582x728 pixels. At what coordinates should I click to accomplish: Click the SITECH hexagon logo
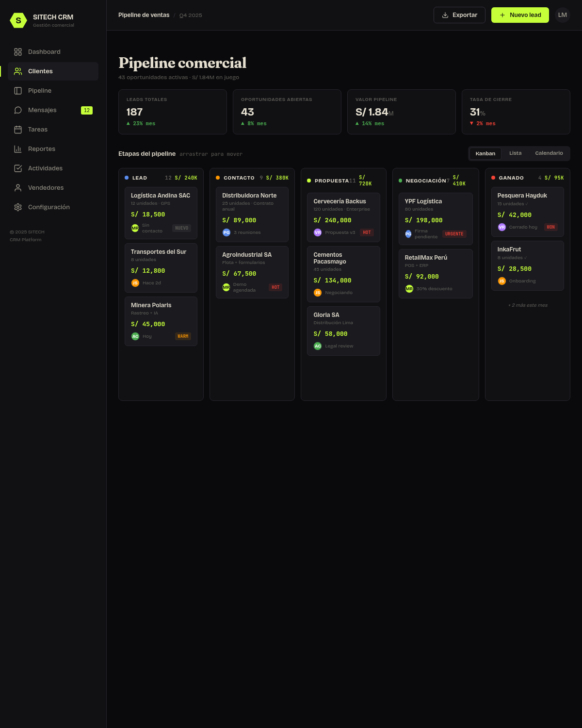[x=18, y=20]
